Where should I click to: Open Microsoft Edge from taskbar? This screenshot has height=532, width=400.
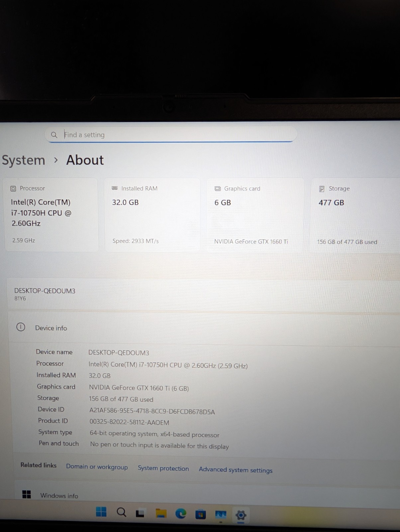pyautogui.click(x=181, y=514)
